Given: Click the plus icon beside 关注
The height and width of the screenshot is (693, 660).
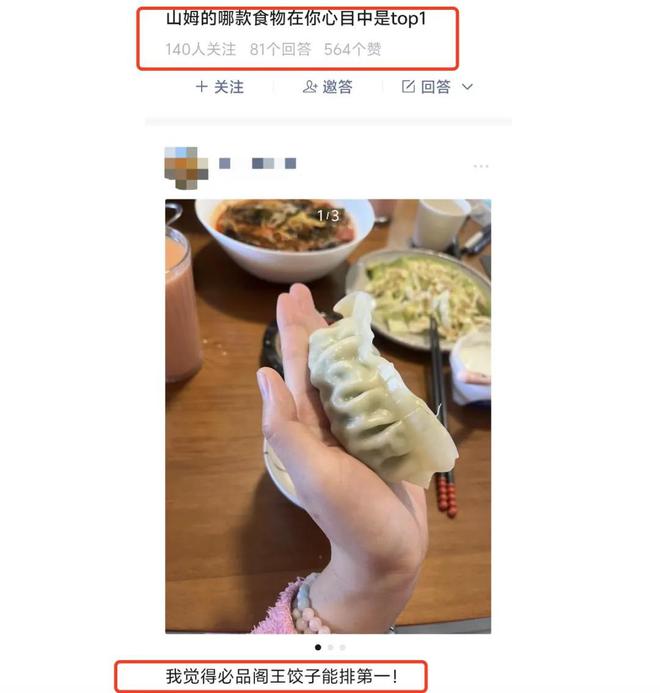Looking at the screenshot, I should [201, 87].
